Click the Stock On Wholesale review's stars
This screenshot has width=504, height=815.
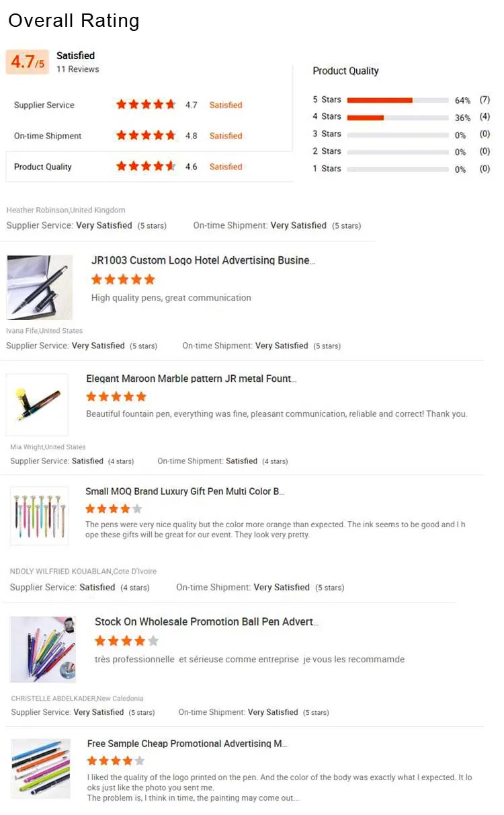click(x=126, y=641)
